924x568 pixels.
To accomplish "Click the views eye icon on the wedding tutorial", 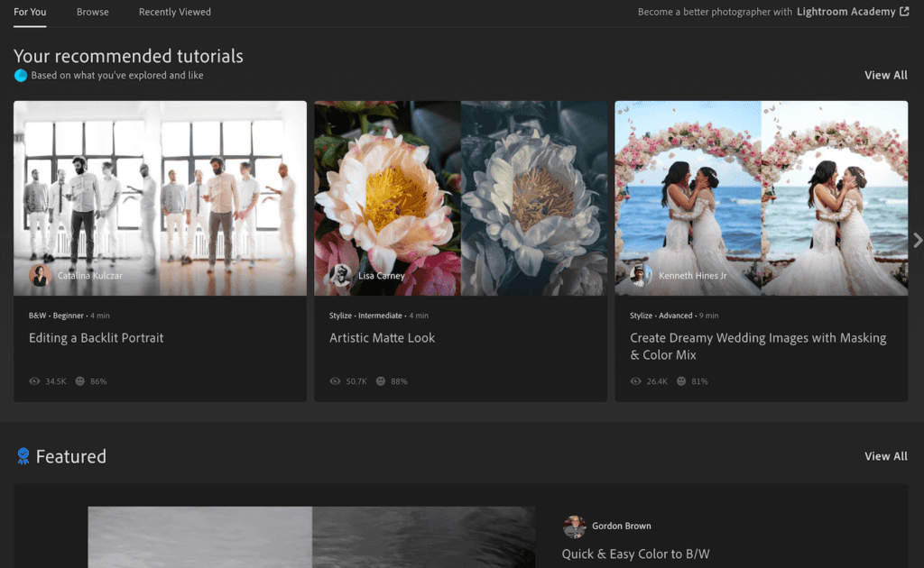I will click(x=635, y=381).
